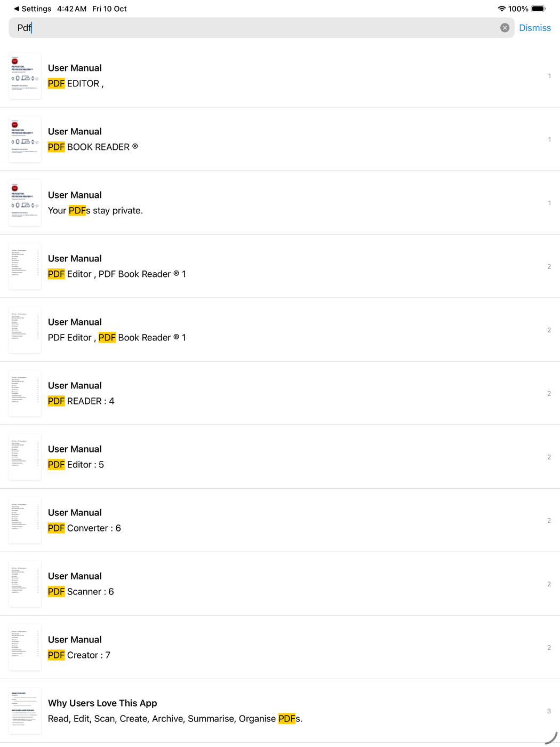Viewport: 560px width, 747px height.
Task: Open thumbnail for 'Your PDFs stay private.'
Action: point(25,203)
